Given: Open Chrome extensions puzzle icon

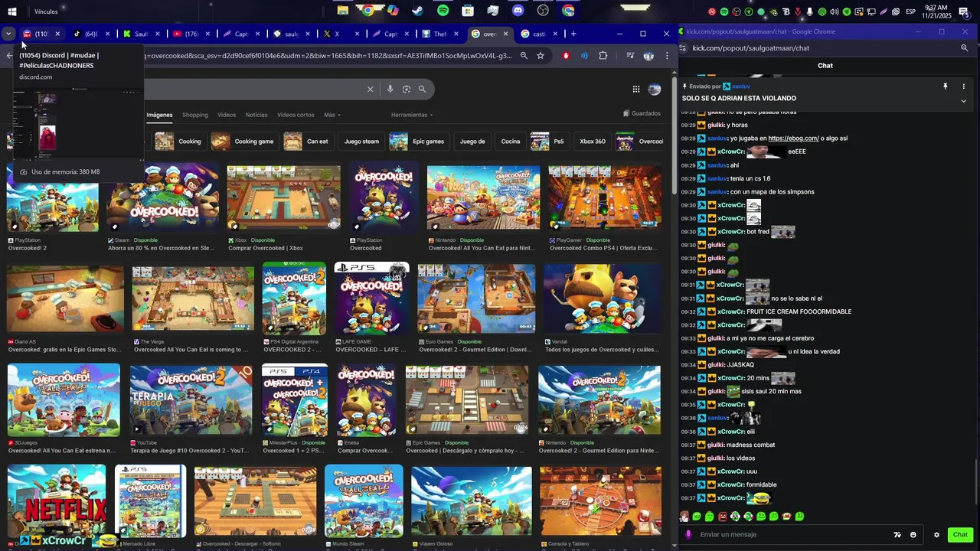Looking at the screenshot, I should point(603,56).
